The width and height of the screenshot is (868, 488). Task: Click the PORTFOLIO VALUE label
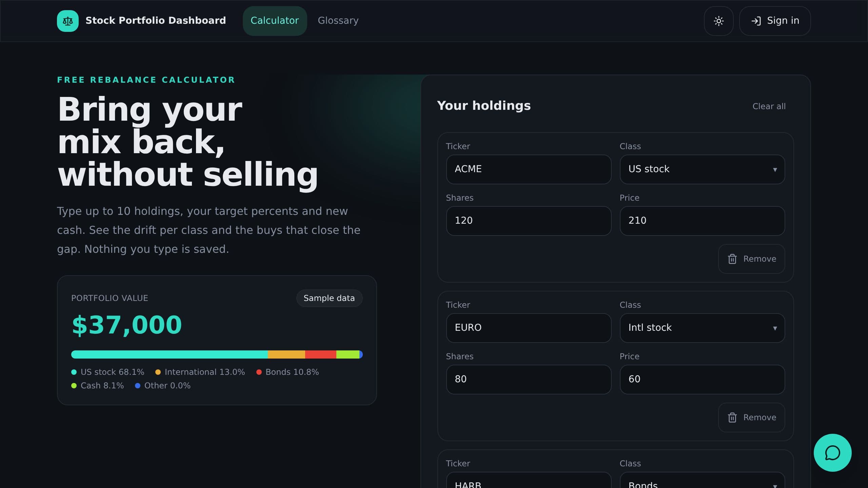(110, 298)
